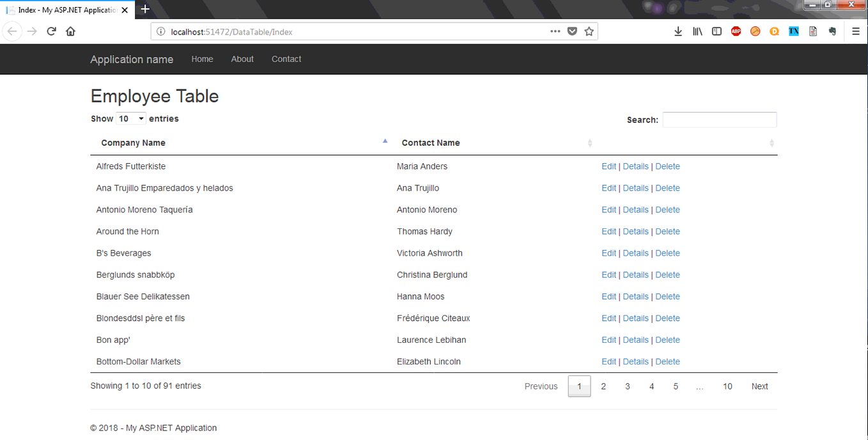This screenshot has width=868, height=440.
Task: Click inside the Search field
Action: pos(719,120)
